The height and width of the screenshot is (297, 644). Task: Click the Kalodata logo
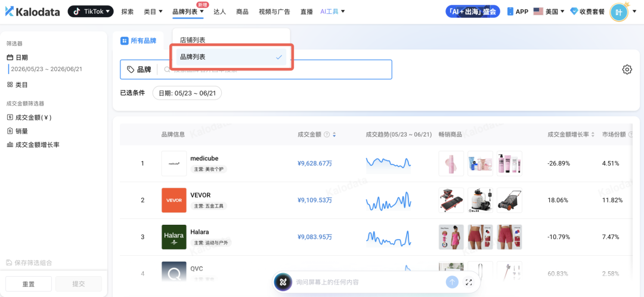coord(32,12)
